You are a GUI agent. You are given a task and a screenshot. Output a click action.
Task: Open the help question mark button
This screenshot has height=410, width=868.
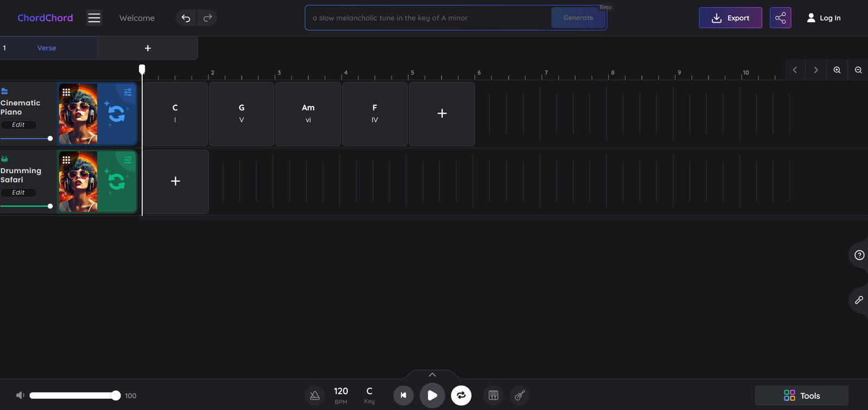(859, 255)
